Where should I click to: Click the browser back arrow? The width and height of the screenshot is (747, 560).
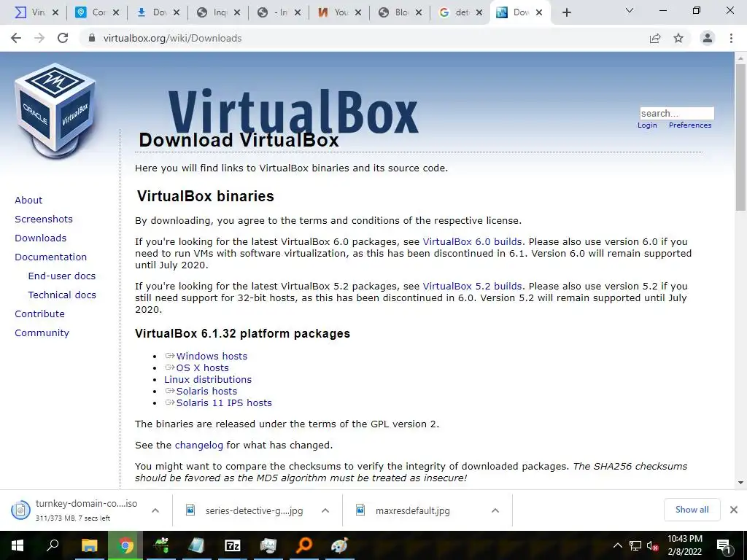click(16, 38)
